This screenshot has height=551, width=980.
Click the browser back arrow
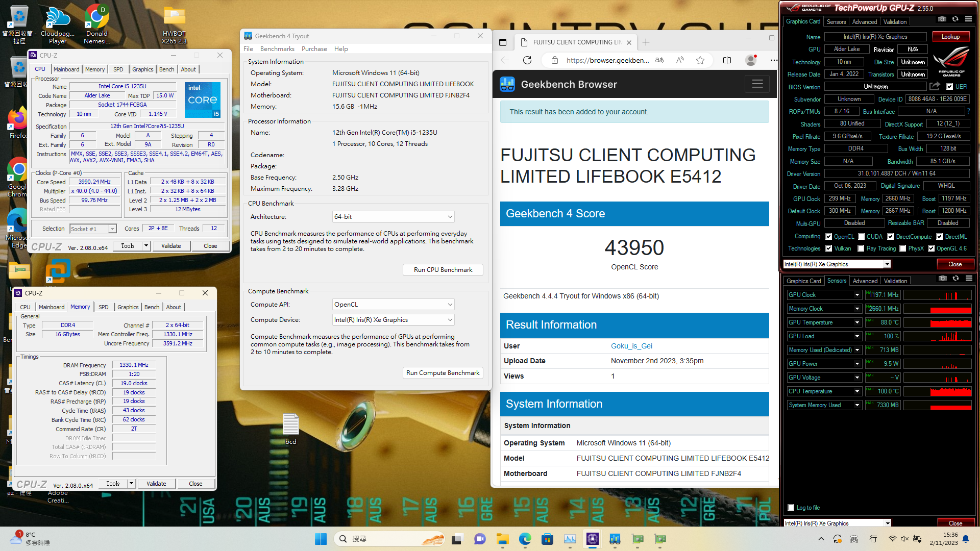(505, 60)
